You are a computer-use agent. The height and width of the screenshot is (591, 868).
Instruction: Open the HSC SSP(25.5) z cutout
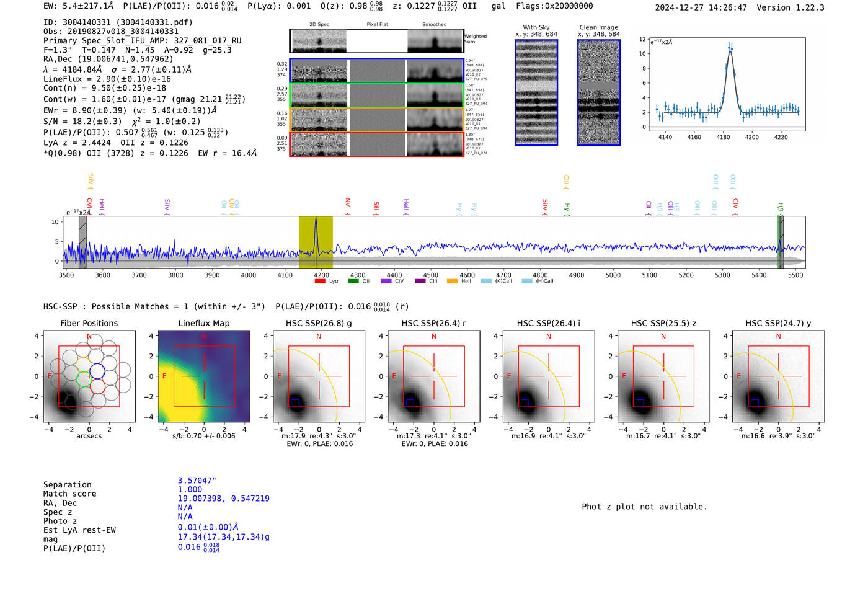663,376
